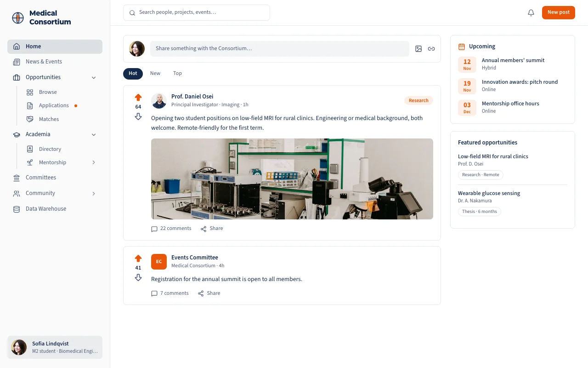
Task: Switch feed to the Hot tab
Action: [133, 74]
